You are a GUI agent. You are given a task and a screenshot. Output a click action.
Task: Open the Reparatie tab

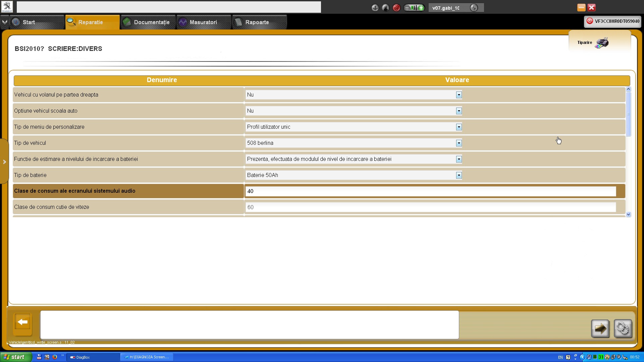(x=93, y=22)
